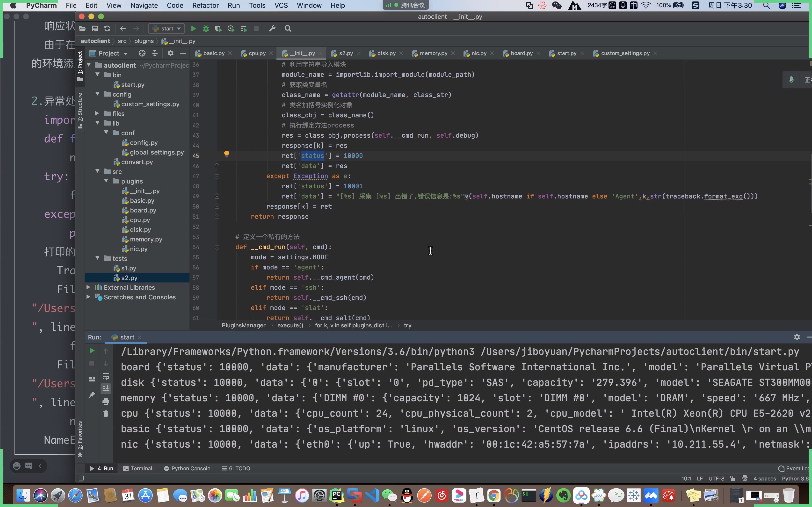The width and height of the screenshot is (812, 507).
Task: Click the Search Everywhere magnifier icon
Action: (288, 29)
